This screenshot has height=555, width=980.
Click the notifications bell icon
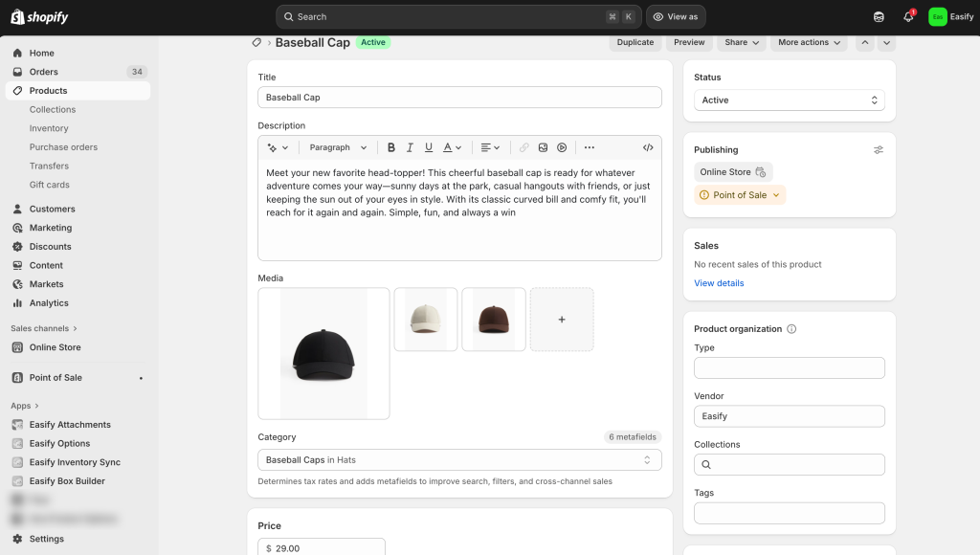pos(908,16)
